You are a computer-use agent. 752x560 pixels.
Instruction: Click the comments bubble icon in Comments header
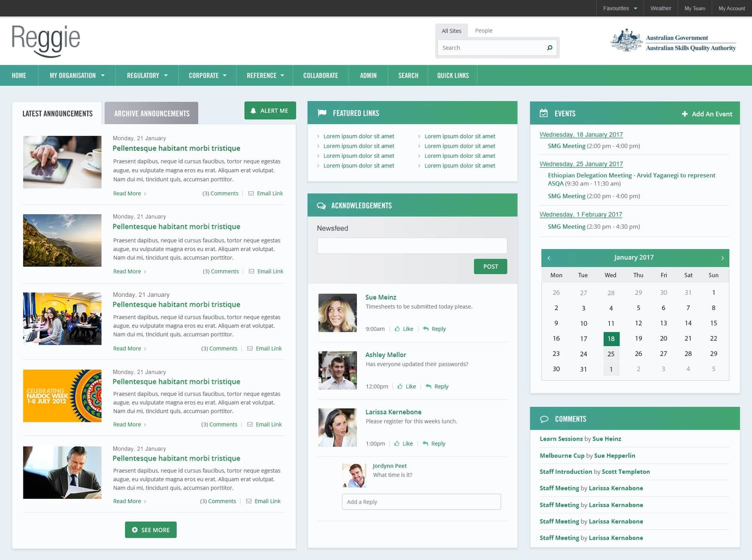pos(545,419)
